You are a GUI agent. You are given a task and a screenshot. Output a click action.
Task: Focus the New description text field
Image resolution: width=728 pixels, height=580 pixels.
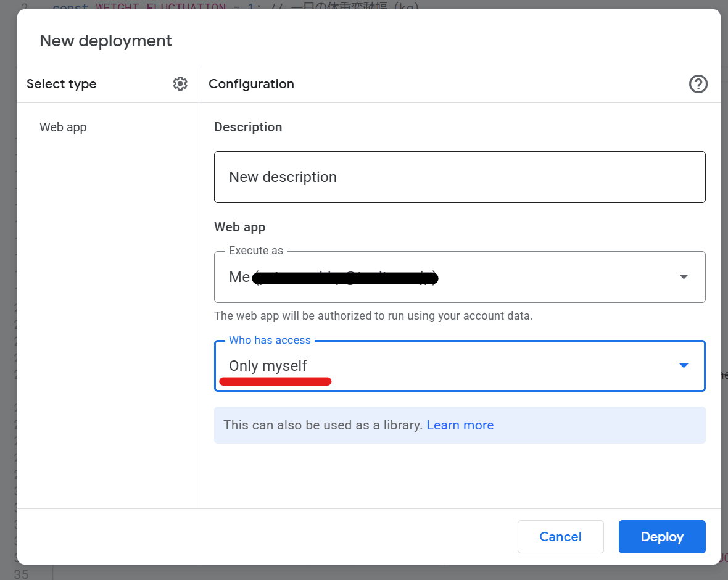(459, 177)
